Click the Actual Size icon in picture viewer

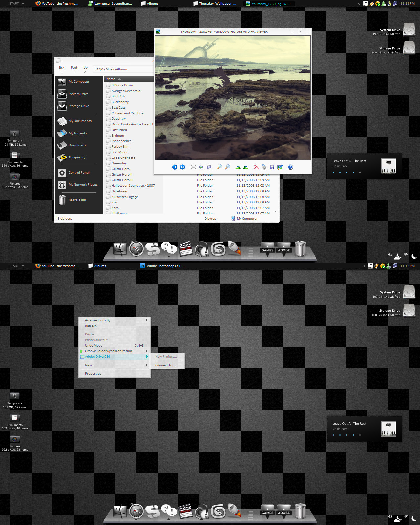point(201,167)
